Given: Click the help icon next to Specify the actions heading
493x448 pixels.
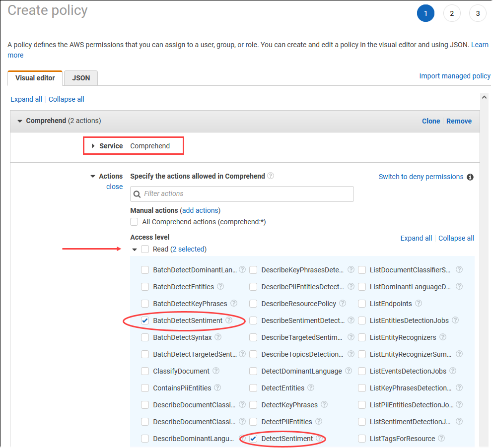Looking at the screenshot, I should point(270,176).
